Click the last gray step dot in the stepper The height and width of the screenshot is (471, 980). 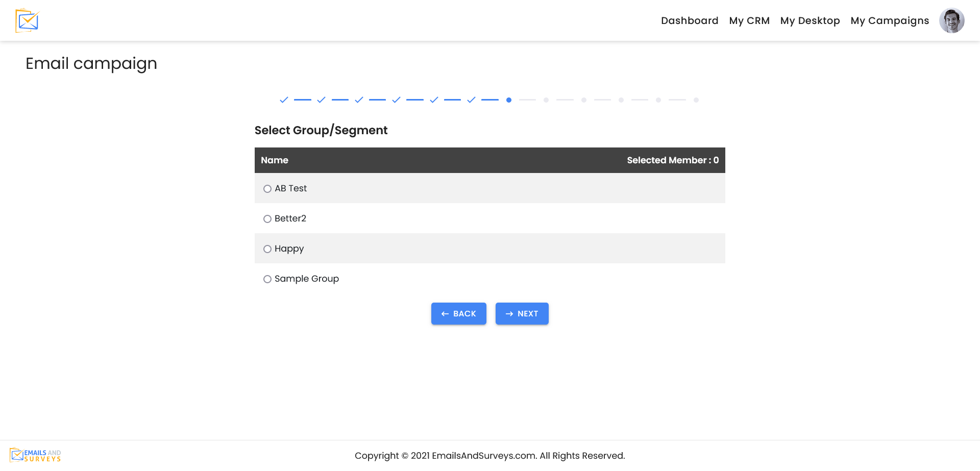tap(696, 100)
